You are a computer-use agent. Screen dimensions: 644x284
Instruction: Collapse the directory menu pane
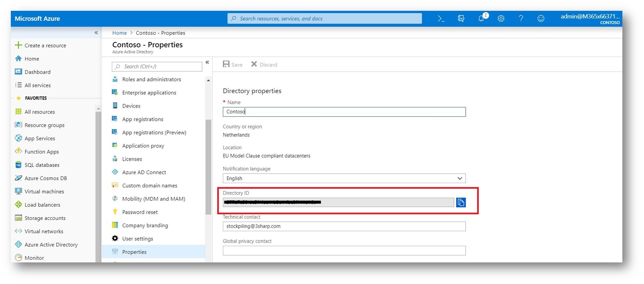[207, 62]
